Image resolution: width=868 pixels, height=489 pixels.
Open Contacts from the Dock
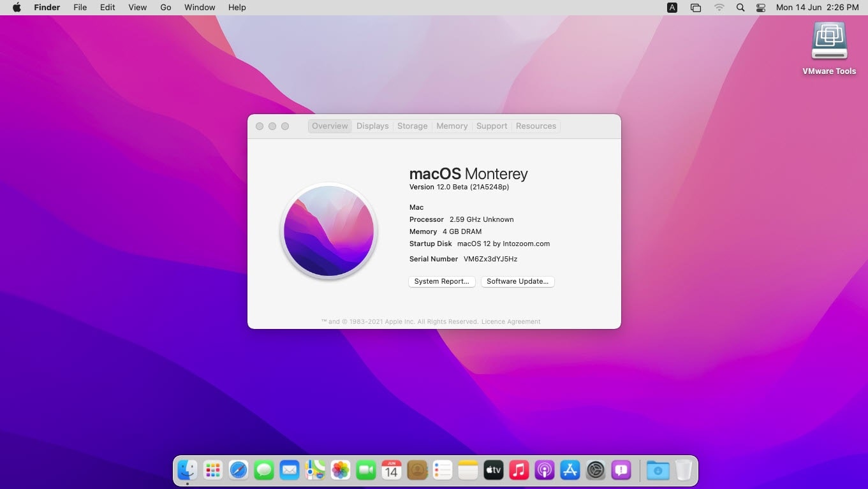click(417, 471)
